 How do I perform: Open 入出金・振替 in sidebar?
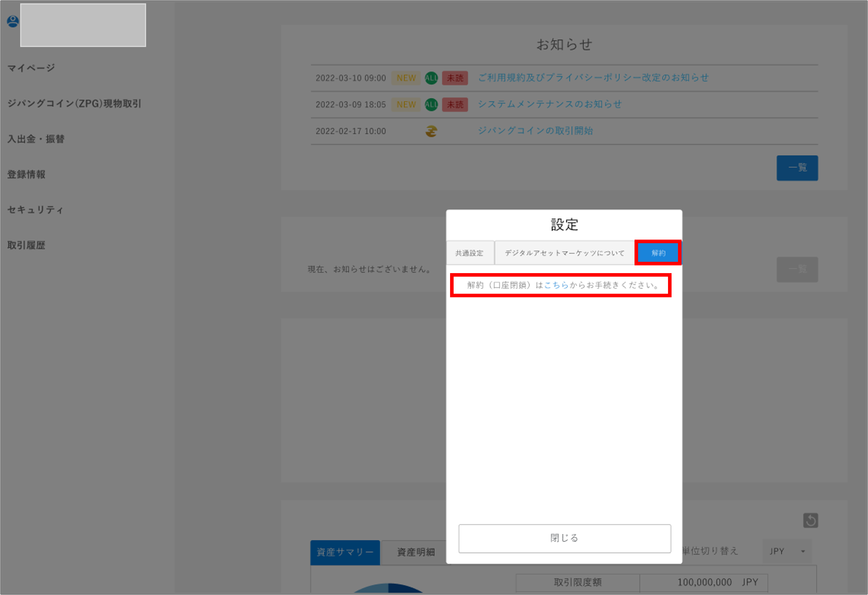36,139
